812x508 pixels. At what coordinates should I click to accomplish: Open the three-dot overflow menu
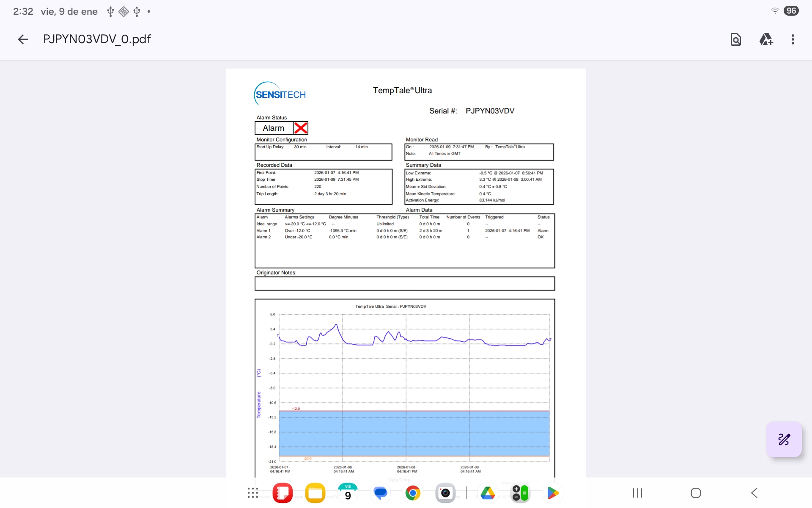793,39
